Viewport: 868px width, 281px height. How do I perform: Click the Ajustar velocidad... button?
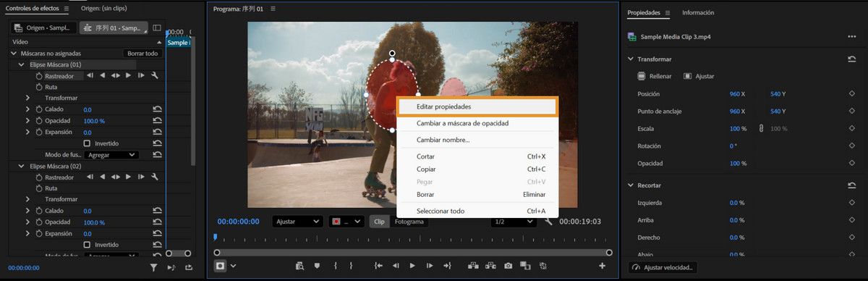pos(663,267)
